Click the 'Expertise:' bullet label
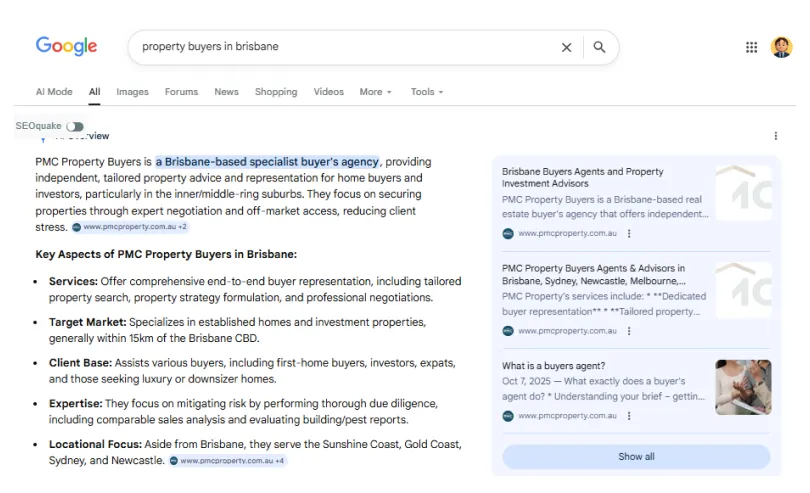 (75, 404)
